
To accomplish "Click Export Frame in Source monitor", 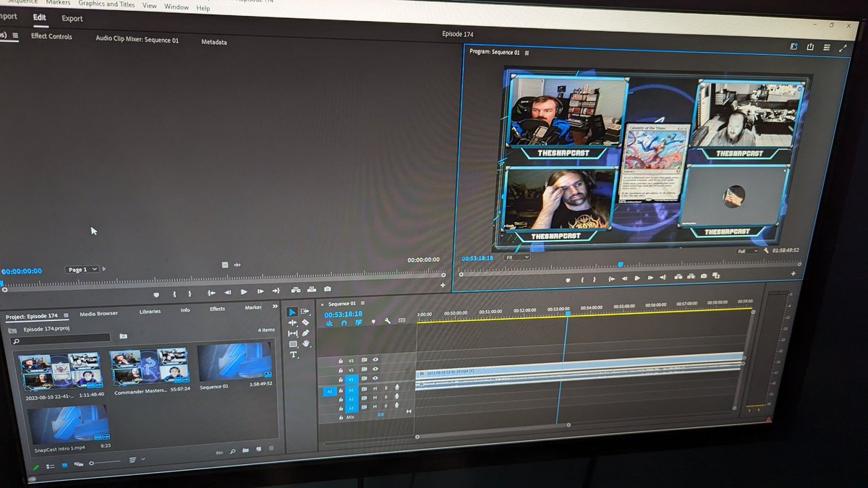I will point(328,289).
